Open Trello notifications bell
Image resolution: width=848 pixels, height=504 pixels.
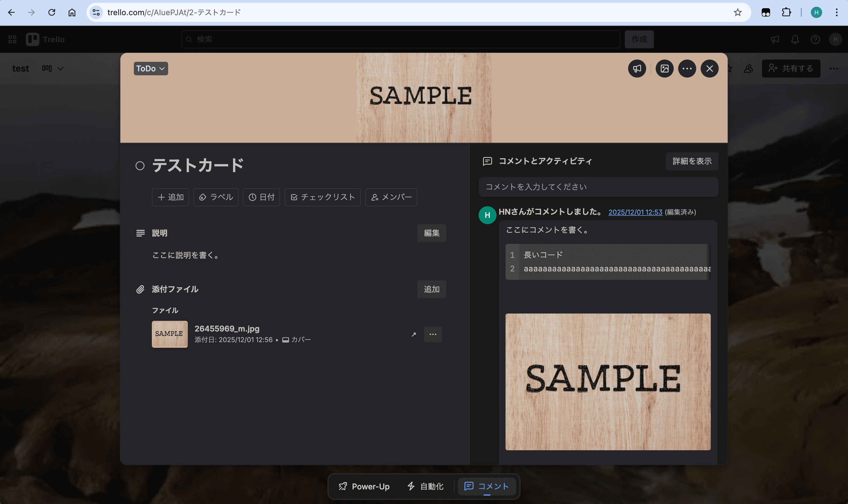[795, 39]
